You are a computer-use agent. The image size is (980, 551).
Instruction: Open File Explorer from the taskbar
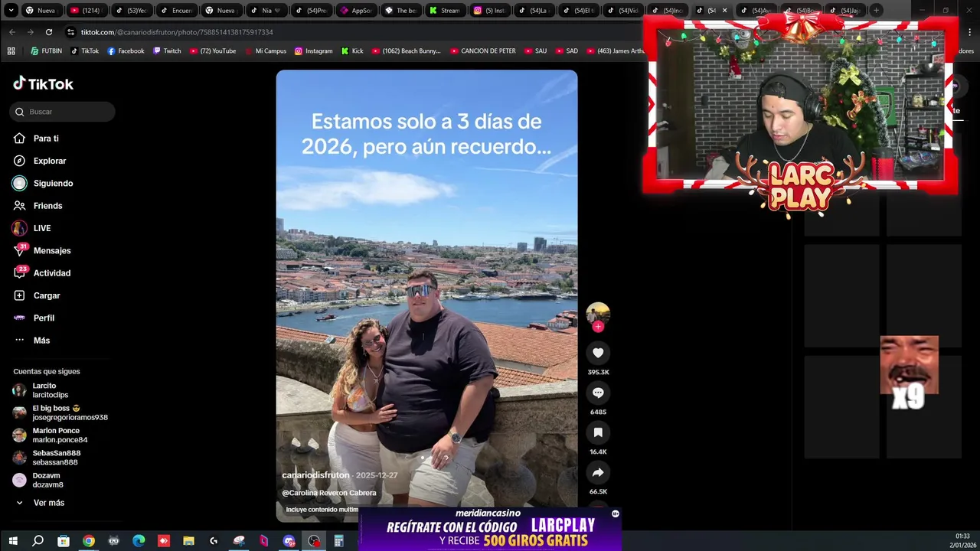coord(188,541)
